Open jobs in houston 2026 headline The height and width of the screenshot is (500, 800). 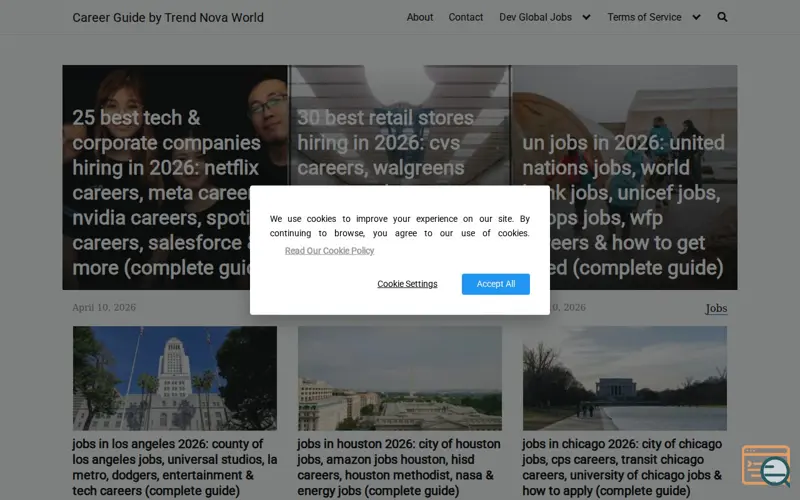tap(399, 467)
